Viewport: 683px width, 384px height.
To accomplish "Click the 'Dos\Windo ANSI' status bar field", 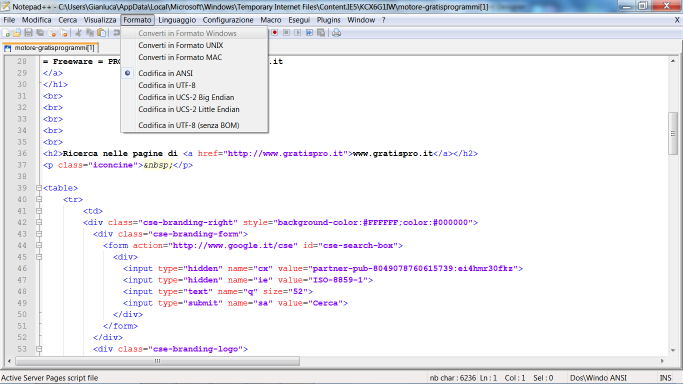I will pyautogui.click(x=598, y=378).
